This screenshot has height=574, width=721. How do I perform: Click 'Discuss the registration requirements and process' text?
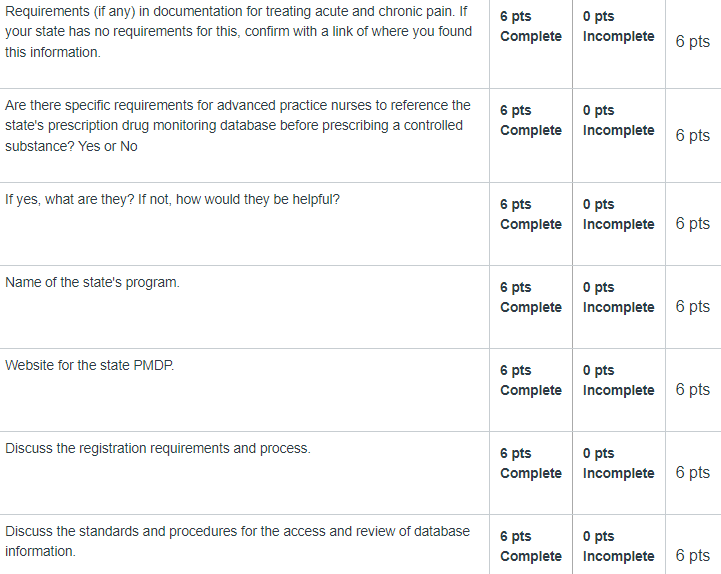(x=158, y=448)
